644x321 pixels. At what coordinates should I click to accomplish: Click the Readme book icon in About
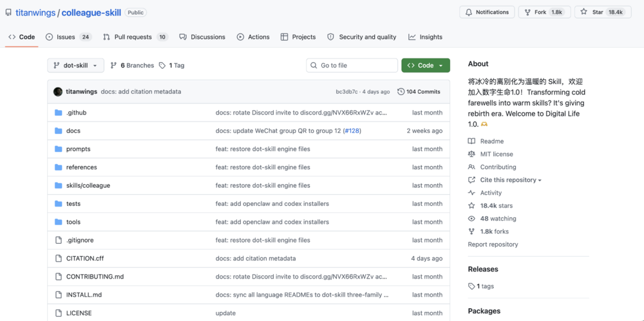(x=471, y=142)
